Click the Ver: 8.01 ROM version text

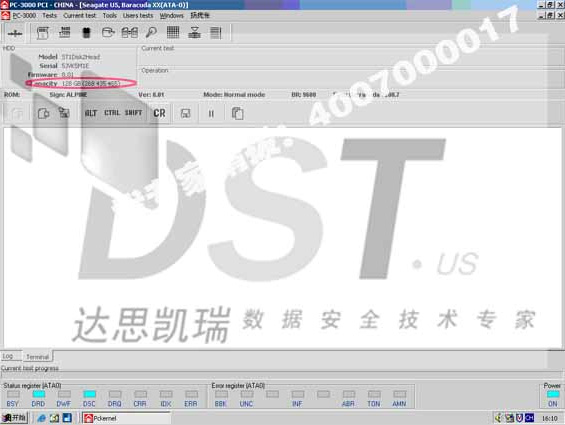(x=151, y=95)
